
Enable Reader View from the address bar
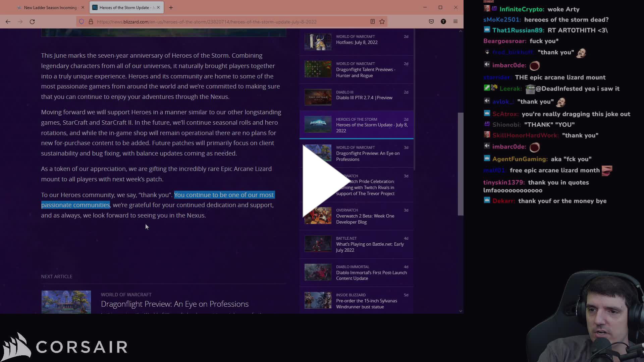[372, 21]
